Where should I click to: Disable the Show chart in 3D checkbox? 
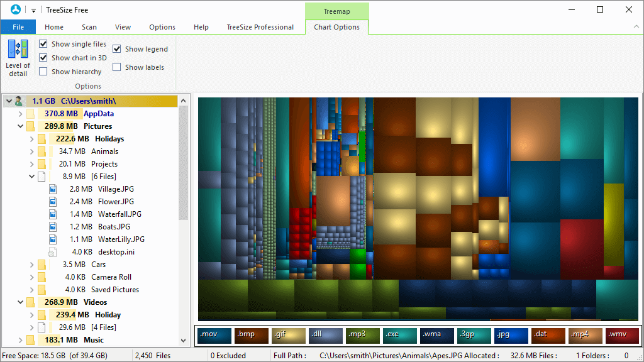(43, 58)
